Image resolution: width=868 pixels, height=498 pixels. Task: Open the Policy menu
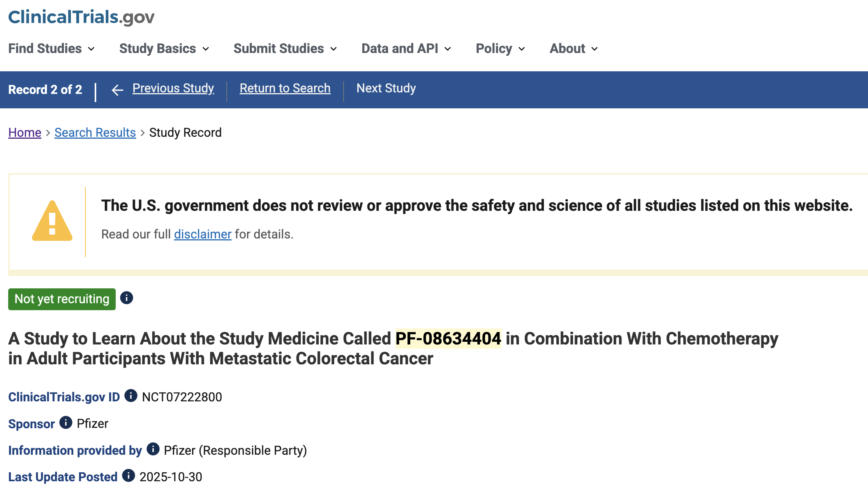click(500, 49)
